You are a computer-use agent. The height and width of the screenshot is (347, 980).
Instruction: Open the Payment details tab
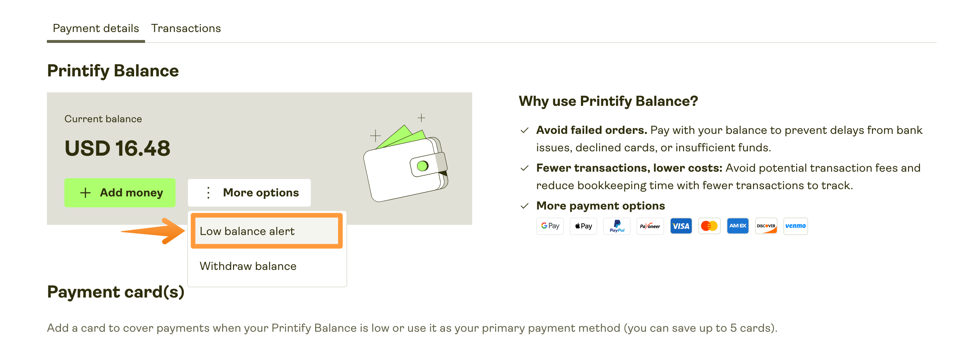click(96, 28)
